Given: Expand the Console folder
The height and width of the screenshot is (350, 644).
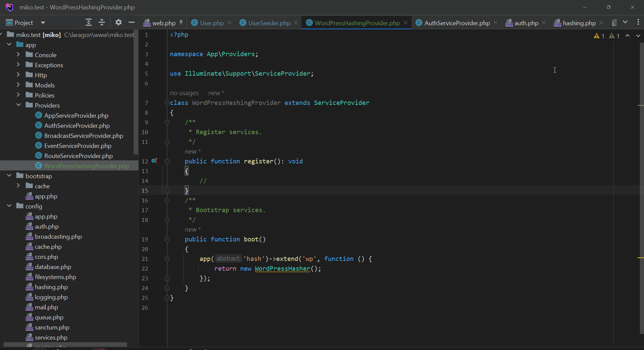Looking at the screenshot, I should pyautogui.click(x=18, y=55).
